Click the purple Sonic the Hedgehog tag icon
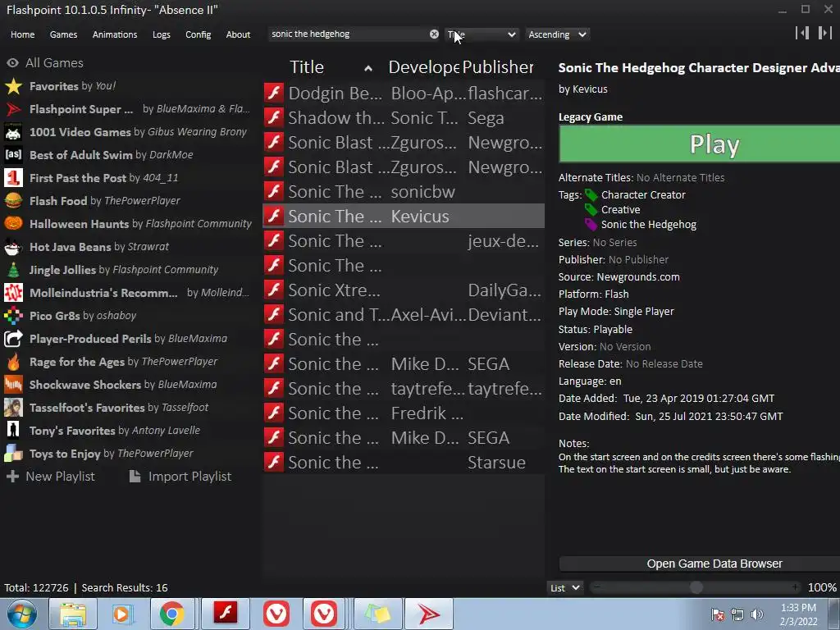 point(591,225)
